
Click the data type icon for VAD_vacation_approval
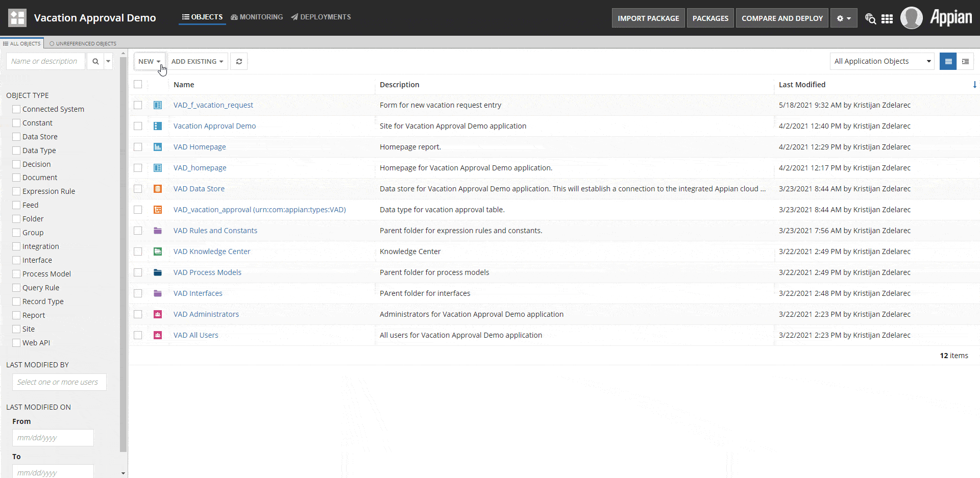pos(158,210)
